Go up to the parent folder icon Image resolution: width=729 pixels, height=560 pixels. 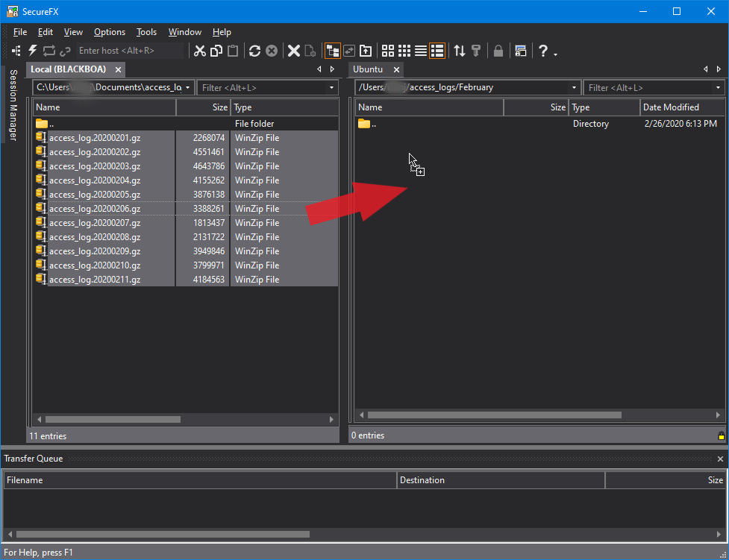click(366, 51)
